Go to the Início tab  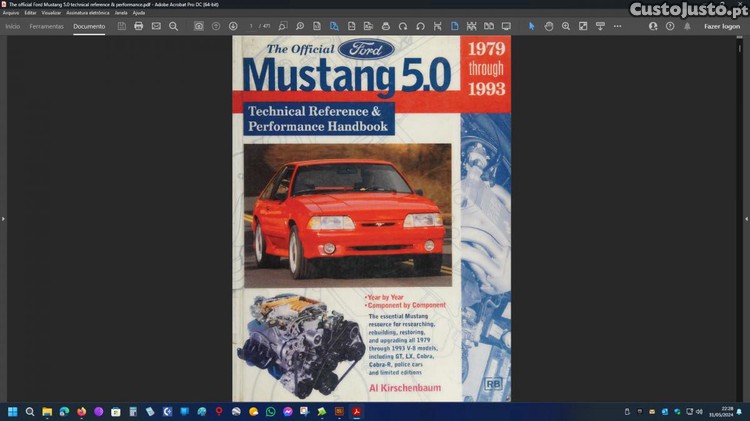tap(13, 26)
